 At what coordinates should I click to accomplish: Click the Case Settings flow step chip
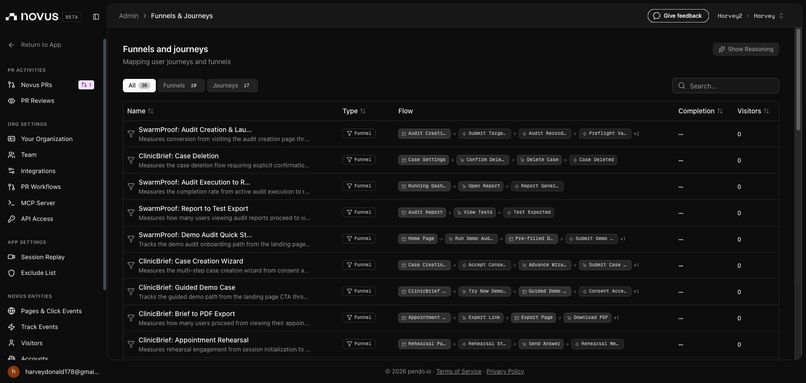[x=424, y=160]
